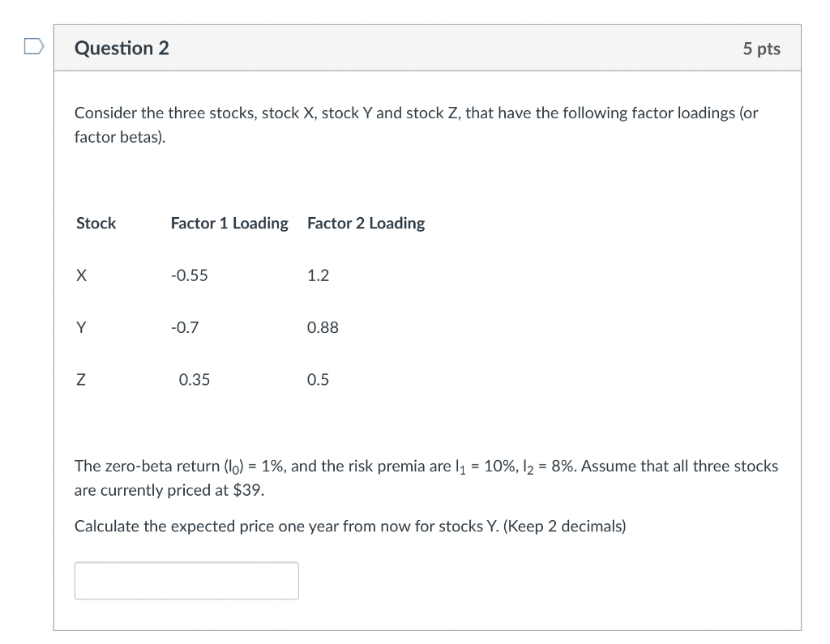830x644 pixels.
Task: Click the $39 price text
Action: [x=248, y=490]
